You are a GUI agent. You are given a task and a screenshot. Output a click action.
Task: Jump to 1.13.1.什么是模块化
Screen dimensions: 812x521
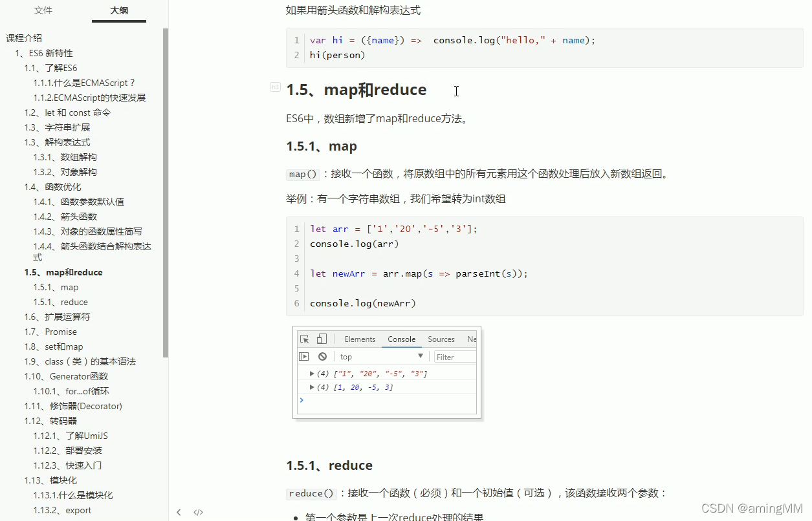tap(73, 495)
